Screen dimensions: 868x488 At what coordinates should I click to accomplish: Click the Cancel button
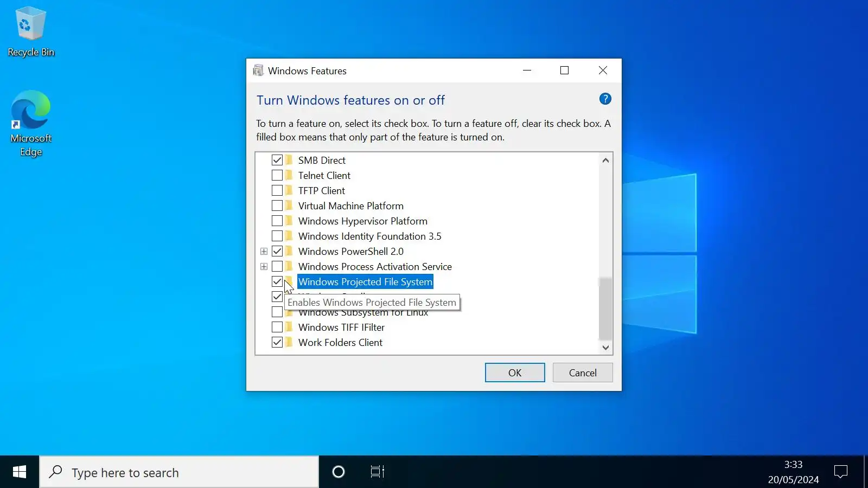pyautogui.click(x=583, y=373)
